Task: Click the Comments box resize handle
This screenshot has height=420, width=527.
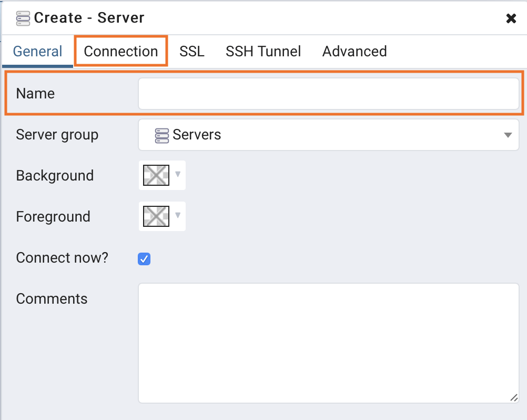Action: tap(514, 398)
